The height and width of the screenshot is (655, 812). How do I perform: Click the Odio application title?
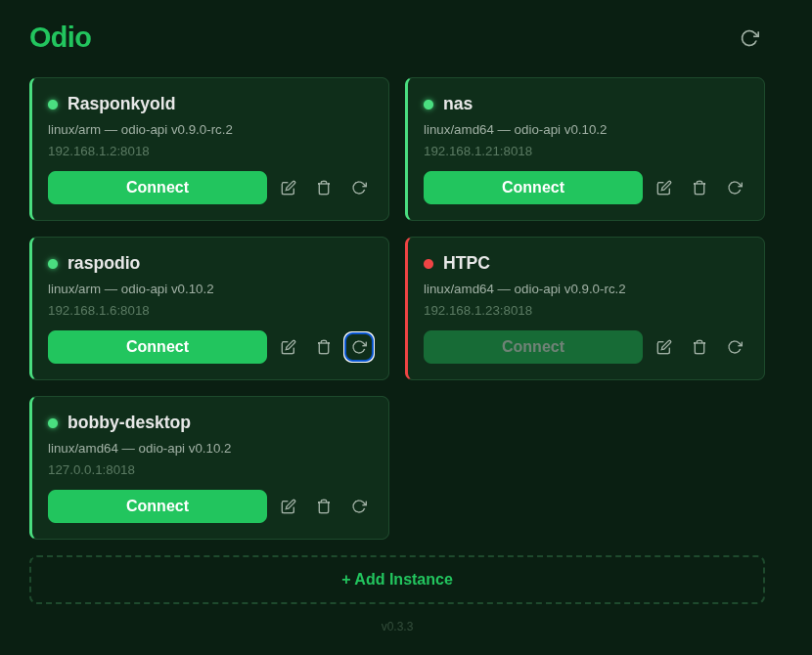[x=60, y=38]
